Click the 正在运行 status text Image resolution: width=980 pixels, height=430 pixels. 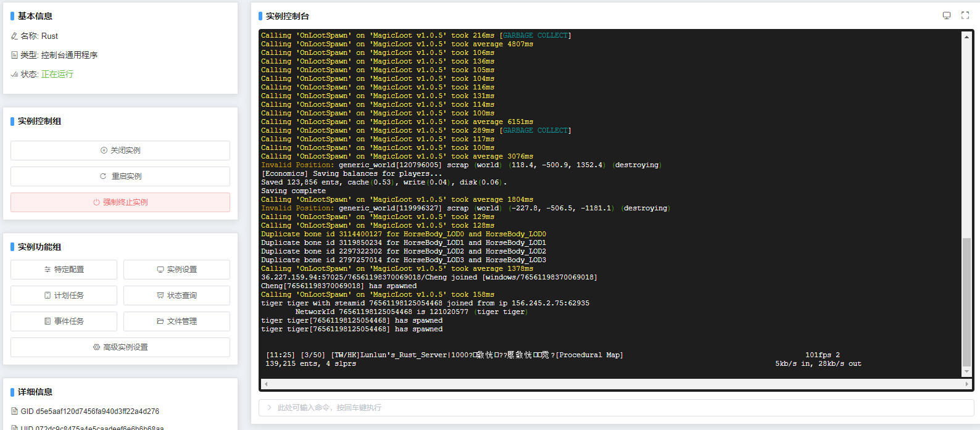click(x=57, y=74)
